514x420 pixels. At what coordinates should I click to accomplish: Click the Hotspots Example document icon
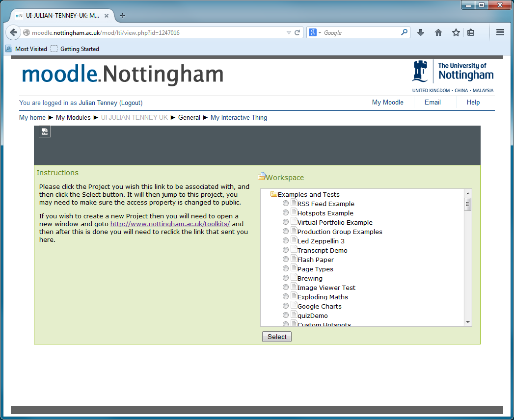(x=294, y=211)
